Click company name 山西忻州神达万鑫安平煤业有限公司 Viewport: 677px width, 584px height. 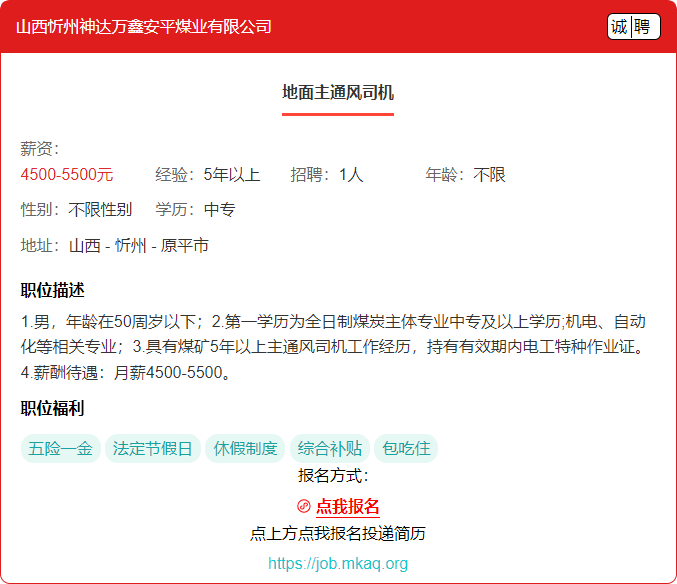click(144, 27)
